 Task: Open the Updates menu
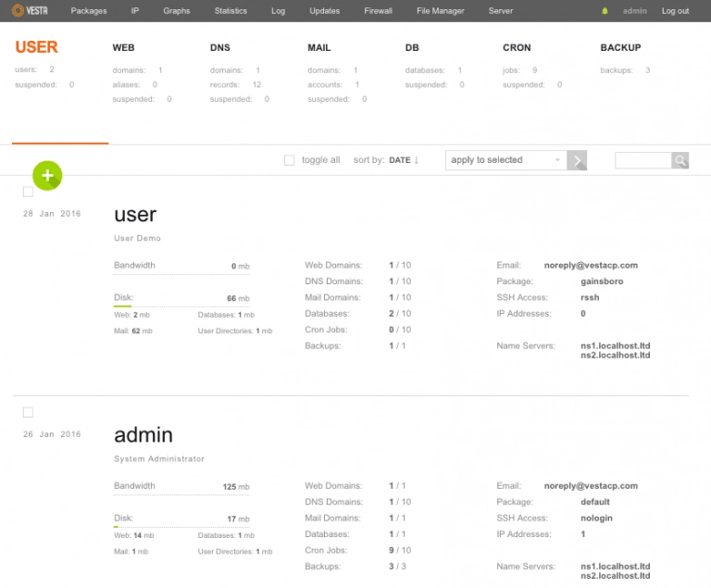[x=325, y=11]
